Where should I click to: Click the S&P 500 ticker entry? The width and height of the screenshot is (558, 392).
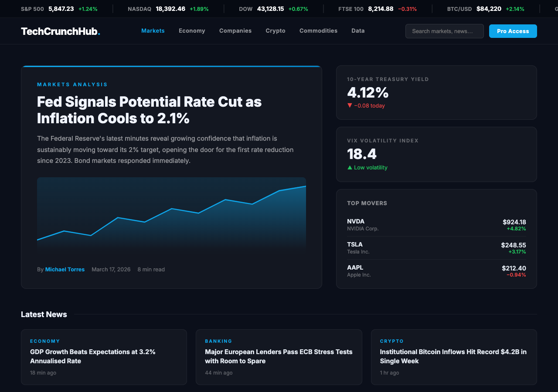(59, 8)
